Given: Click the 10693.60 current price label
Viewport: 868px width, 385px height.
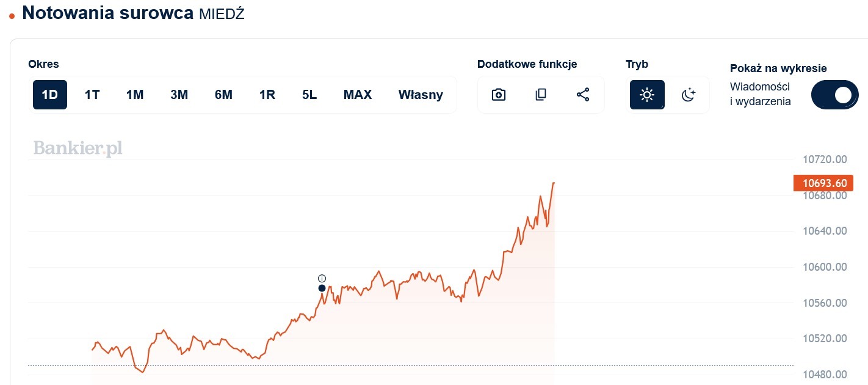Looking at the screenshot, I should (x=824, y=183).
